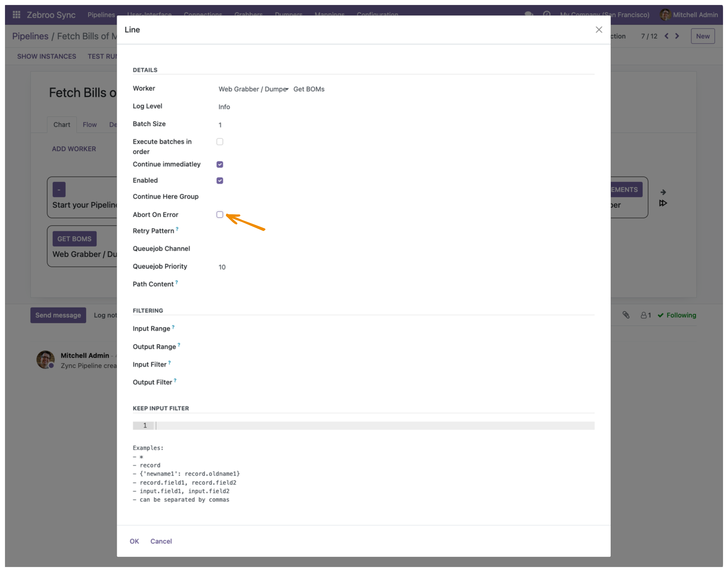
Task: Click the New button
Action: point(703,36)
